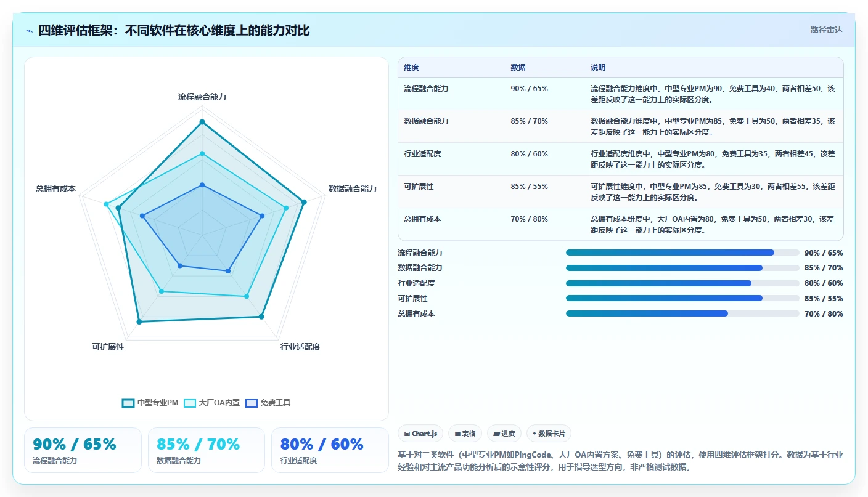Click the 流程融合能力 axis label on radar chart
Image resolution: width=868 pixels, height=497 pixels.
pyautogui.click(x=202, y=97)
